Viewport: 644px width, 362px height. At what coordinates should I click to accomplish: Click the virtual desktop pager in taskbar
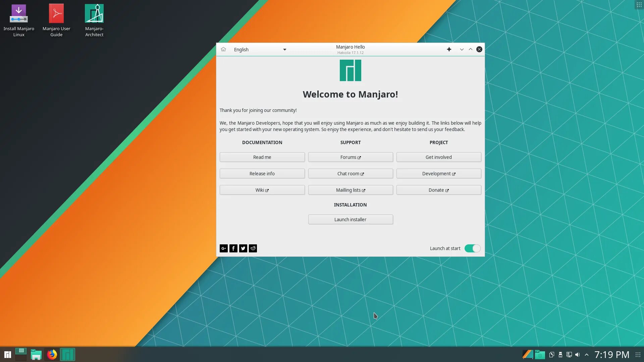coord(21,354)
